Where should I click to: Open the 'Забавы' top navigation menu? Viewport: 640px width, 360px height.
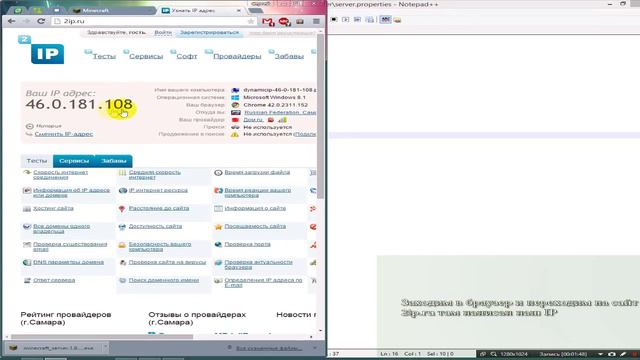pos(289,56)
